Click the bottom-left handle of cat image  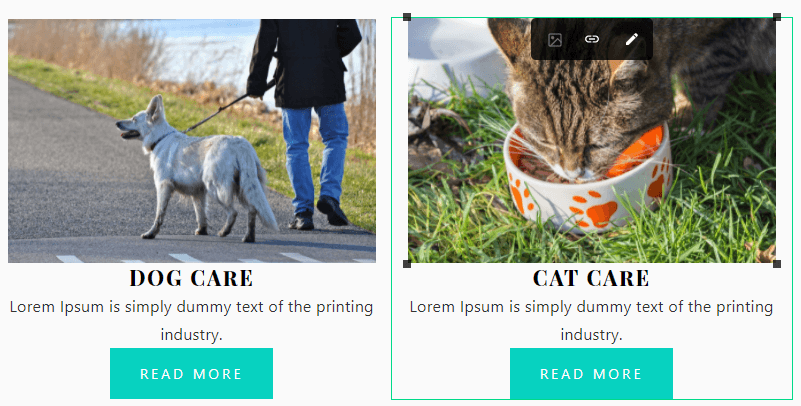[407, 264]
